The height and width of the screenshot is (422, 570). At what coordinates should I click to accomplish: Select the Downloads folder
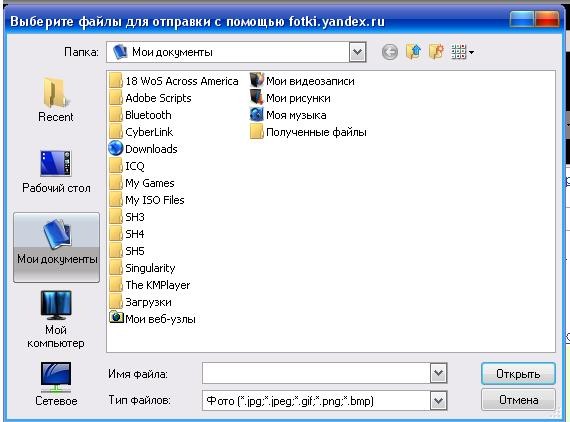[143, 149]
